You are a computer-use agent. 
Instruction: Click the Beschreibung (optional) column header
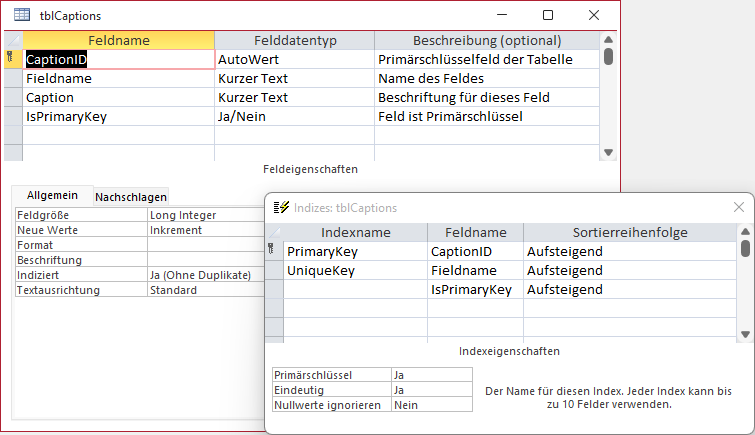tap(487, 40)
